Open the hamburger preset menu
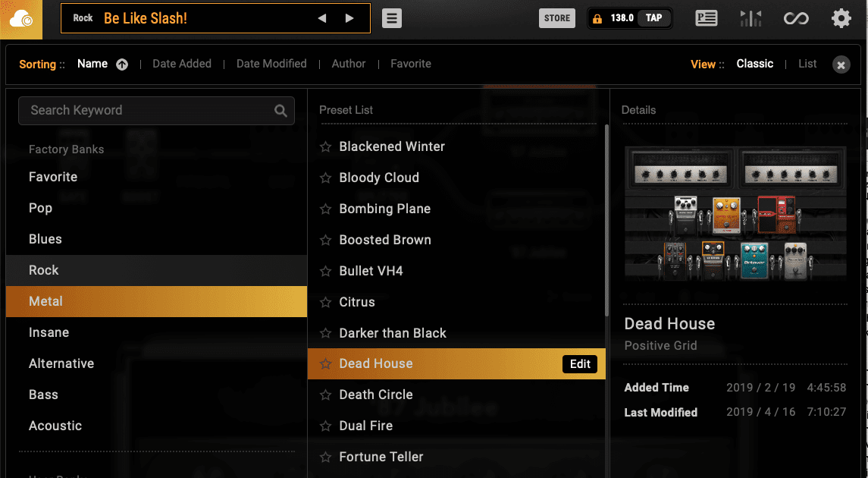Viewport: 868px width, 478px height. tap(391, 18)
